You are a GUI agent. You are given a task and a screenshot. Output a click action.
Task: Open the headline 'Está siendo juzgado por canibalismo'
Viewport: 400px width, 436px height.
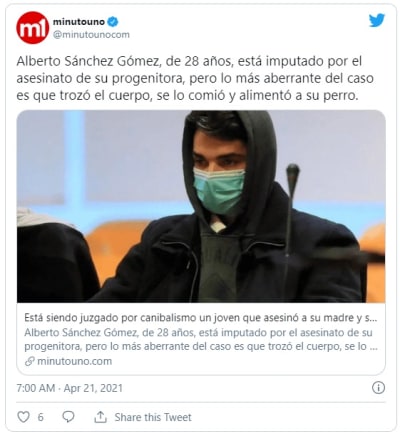pyautogui.click(x=201, y=318)
